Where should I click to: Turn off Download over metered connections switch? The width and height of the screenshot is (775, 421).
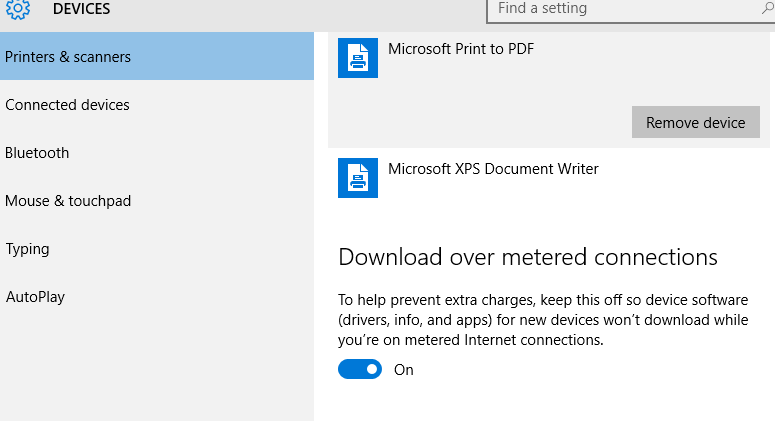360,369
